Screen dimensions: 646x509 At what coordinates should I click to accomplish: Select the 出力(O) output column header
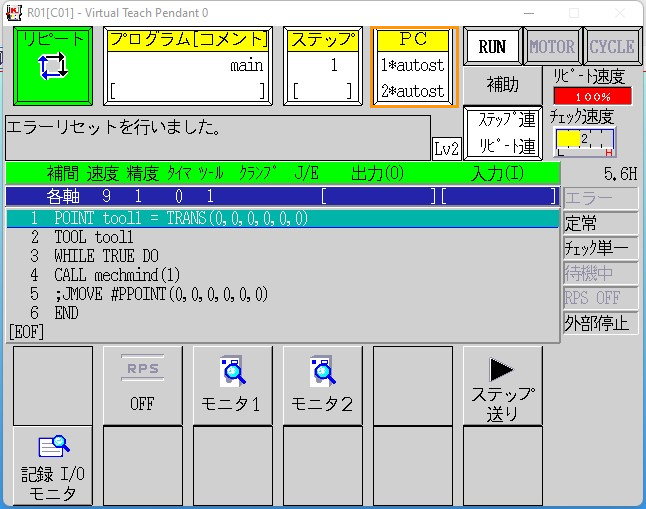[378, 173]
